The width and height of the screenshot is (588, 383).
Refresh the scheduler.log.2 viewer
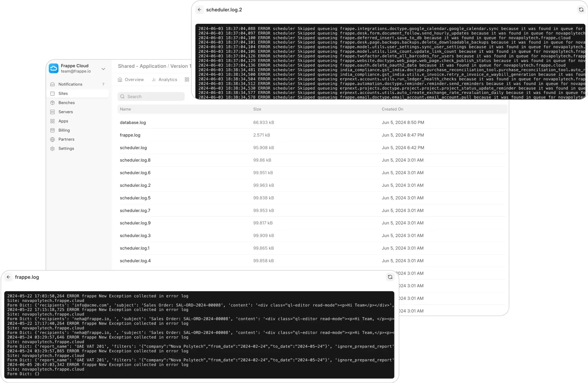(581, 10)
